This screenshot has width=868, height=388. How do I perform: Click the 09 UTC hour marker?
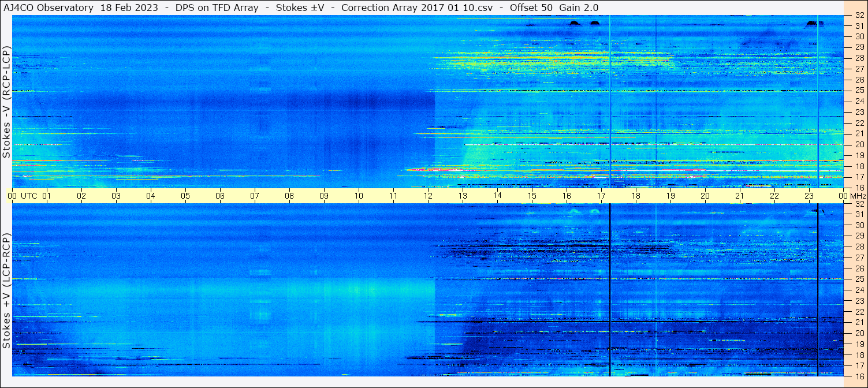click(324, 196)
